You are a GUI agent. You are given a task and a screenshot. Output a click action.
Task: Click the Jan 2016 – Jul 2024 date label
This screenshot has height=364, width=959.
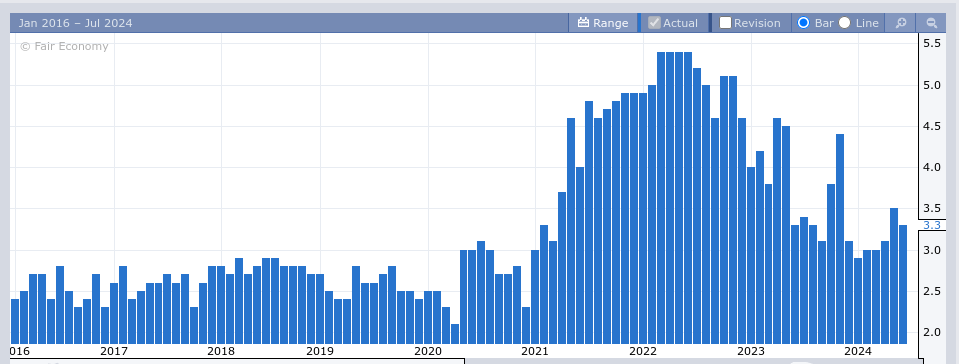pos(75,23)
